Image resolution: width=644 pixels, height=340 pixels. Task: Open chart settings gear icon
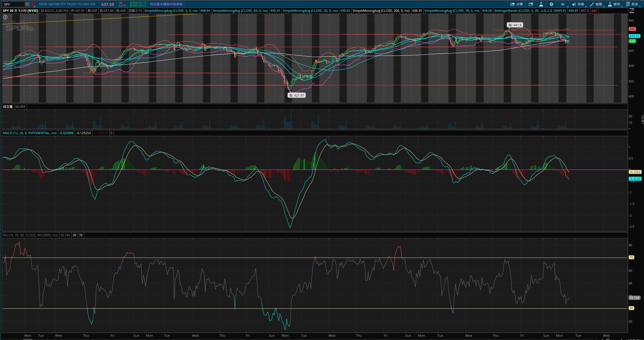coord(551,4)
